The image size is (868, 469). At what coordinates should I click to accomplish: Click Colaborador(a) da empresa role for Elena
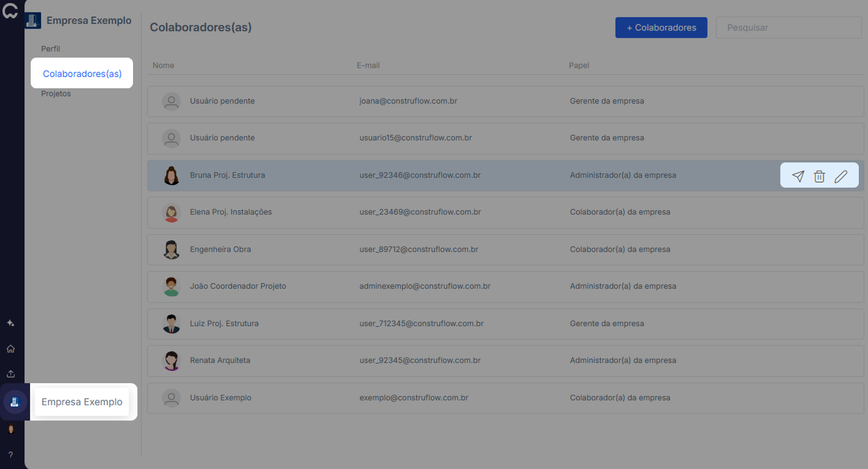(620, 212)
